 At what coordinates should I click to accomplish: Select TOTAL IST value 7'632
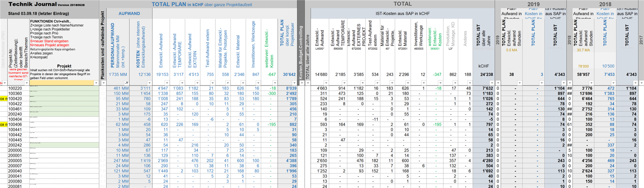point(484,88)
